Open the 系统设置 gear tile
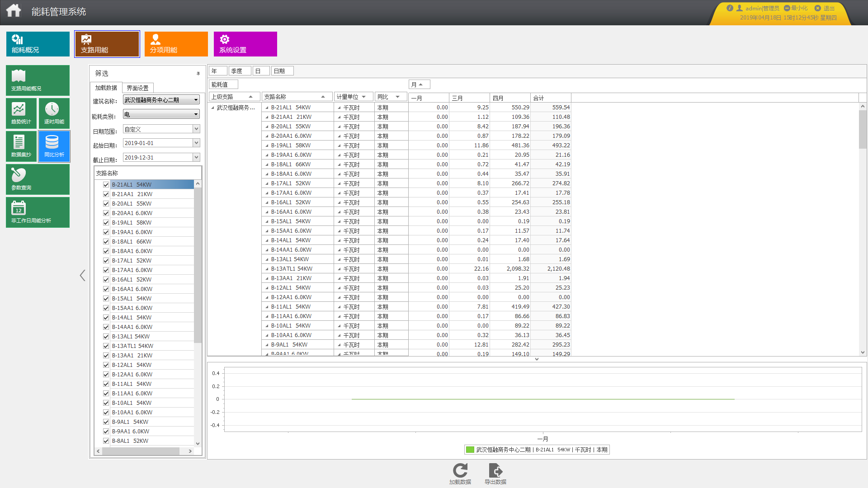This screenshot has width=868, height=488. pyautogui.click(x=245, y=44)
